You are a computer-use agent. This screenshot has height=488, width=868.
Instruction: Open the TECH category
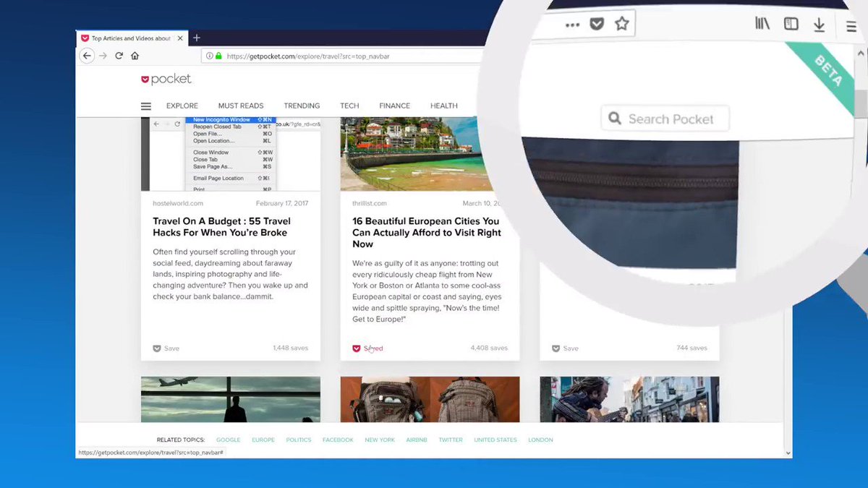click(349, 106)
